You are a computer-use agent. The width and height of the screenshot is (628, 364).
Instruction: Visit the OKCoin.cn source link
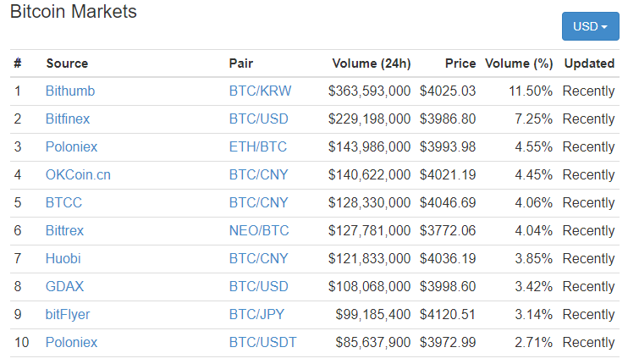coord(78,174)
